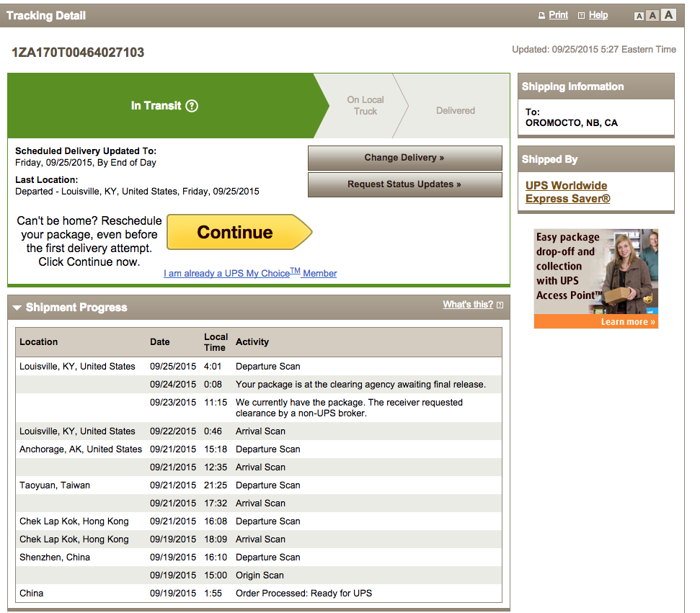Click the Departure Scan activity at 4:01
The height and width of the screenshot is (613, 700).
268,366
